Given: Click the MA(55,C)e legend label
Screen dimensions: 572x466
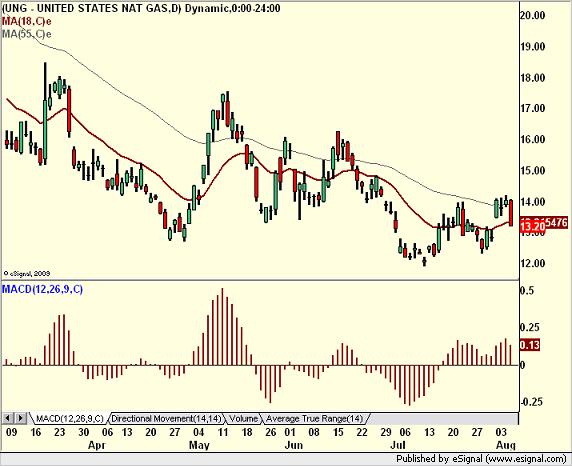Looking at the screenshot, I should pyautogui.click(x=27, y=34).
